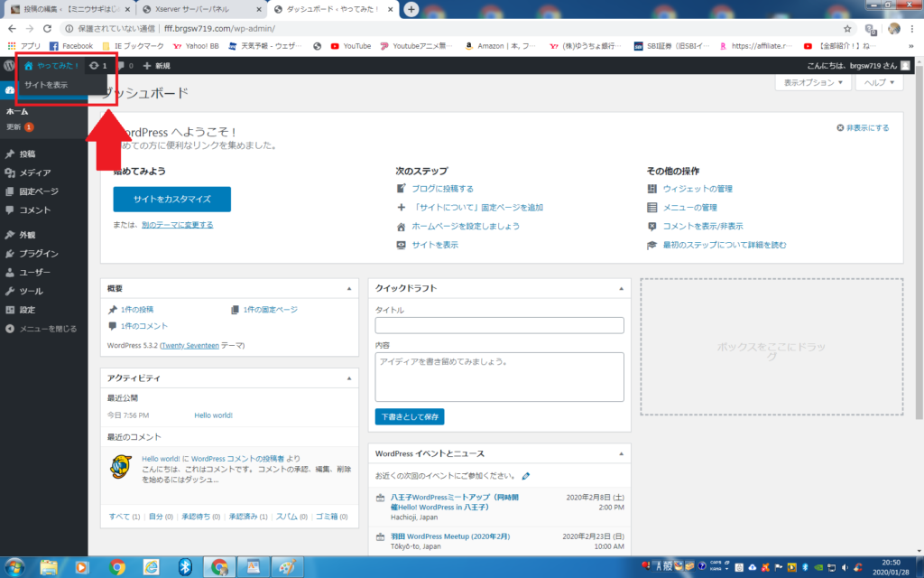This screenshot has height=578, width=924.
Task: Collapse the クイックドラフト panel
Action: [620, 288]
